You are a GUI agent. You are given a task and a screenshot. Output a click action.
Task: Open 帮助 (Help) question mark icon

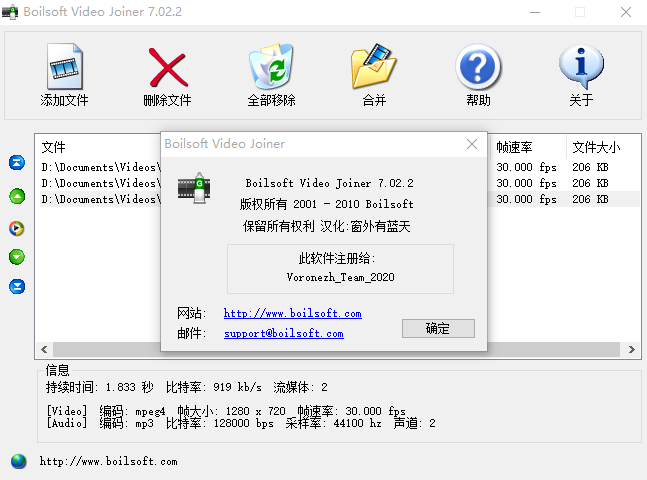pos(478,66)
